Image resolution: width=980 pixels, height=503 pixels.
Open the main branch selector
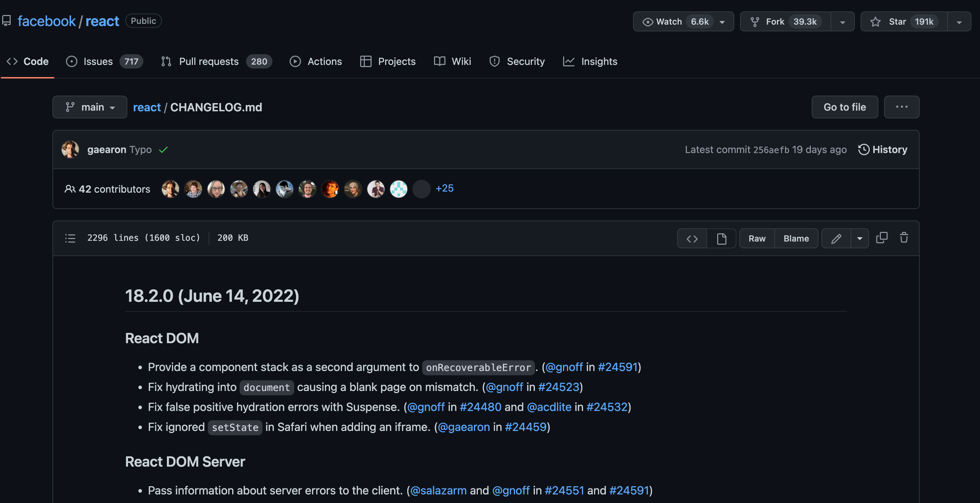coord(90,107)
